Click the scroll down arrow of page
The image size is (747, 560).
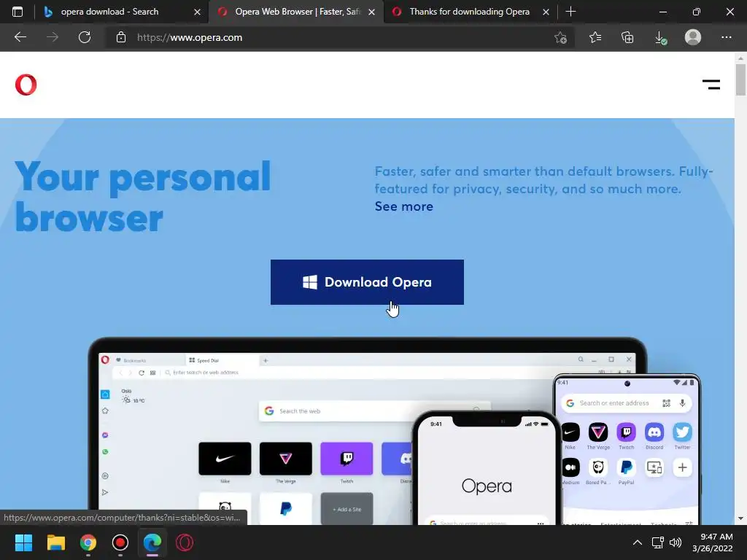point(740,518)
